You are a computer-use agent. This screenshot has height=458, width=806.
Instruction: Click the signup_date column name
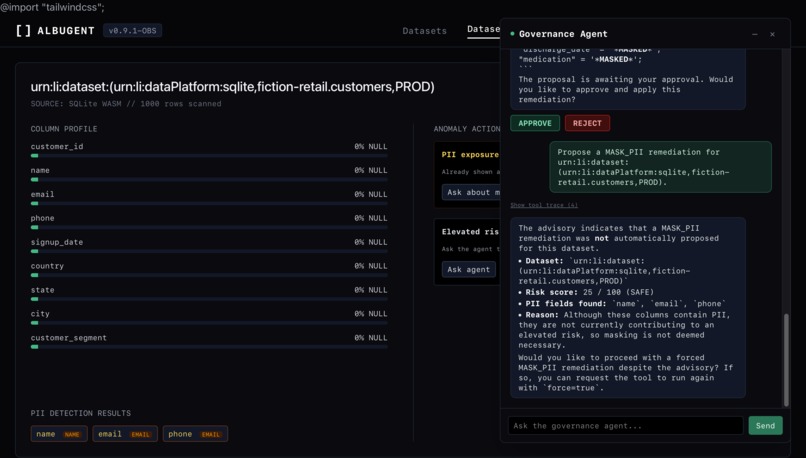coord(57,242)
